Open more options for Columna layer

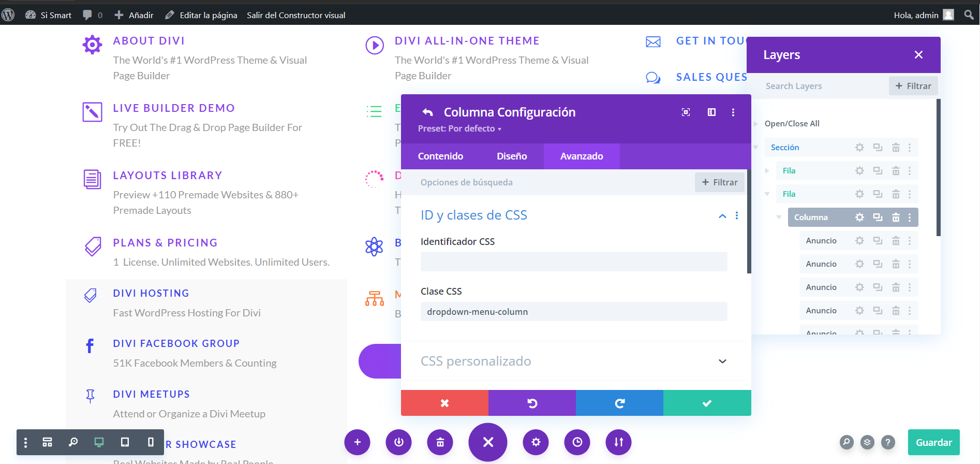click(x=910, y=218)
